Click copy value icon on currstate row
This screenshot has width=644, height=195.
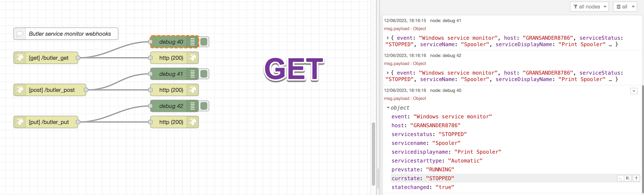coord(628,178)
